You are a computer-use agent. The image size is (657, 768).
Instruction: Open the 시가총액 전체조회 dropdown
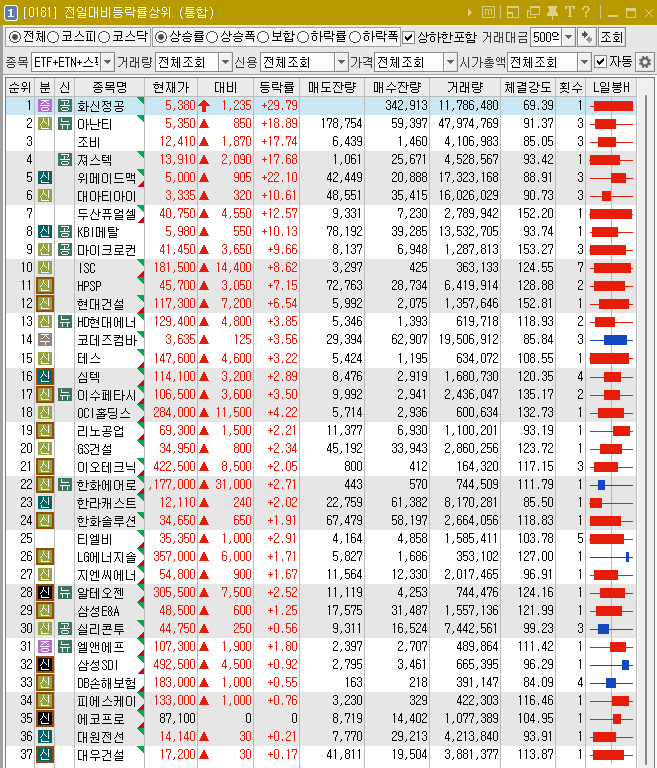[x=584, y=62]
